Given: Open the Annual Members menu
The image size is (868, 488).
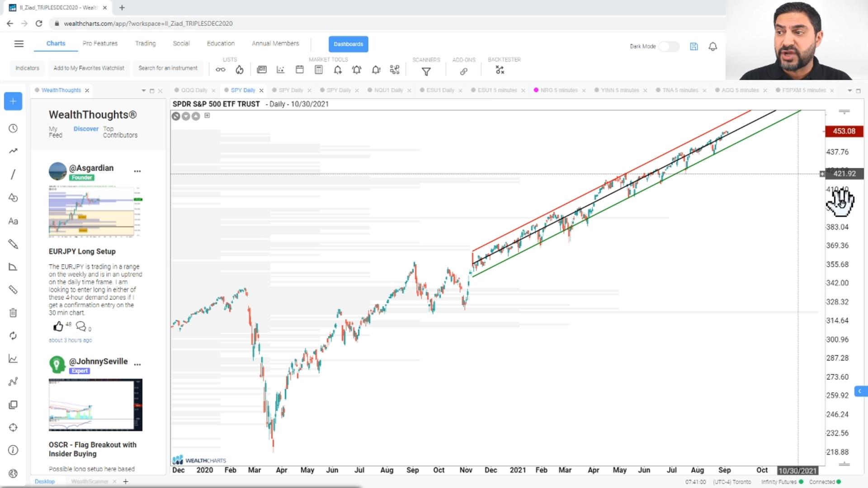Looking at the screenshot, I should tap(275, 43).
